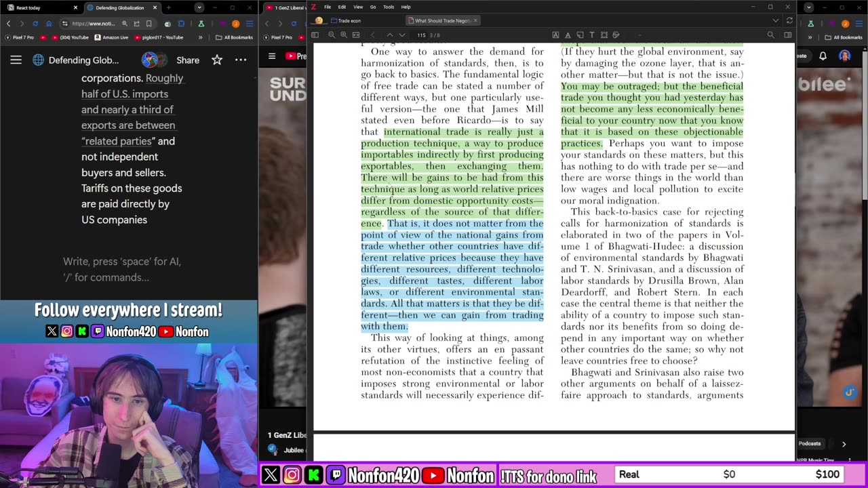Viewport: 868px width, 488px height.
Task: Reload the page in left browser
Action: point(35,24)
